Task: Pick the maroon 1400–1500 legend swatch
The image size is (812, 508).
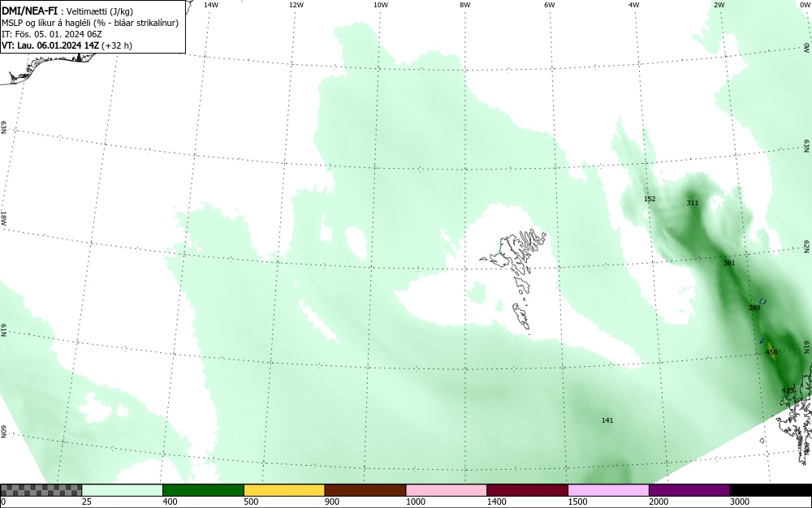Action: 527,490
